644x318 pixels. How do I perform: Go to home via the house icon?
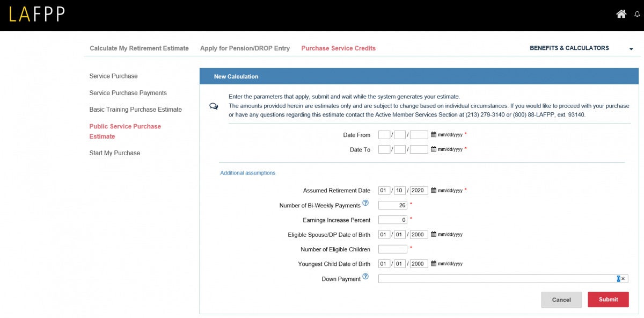tap(621, 14)
